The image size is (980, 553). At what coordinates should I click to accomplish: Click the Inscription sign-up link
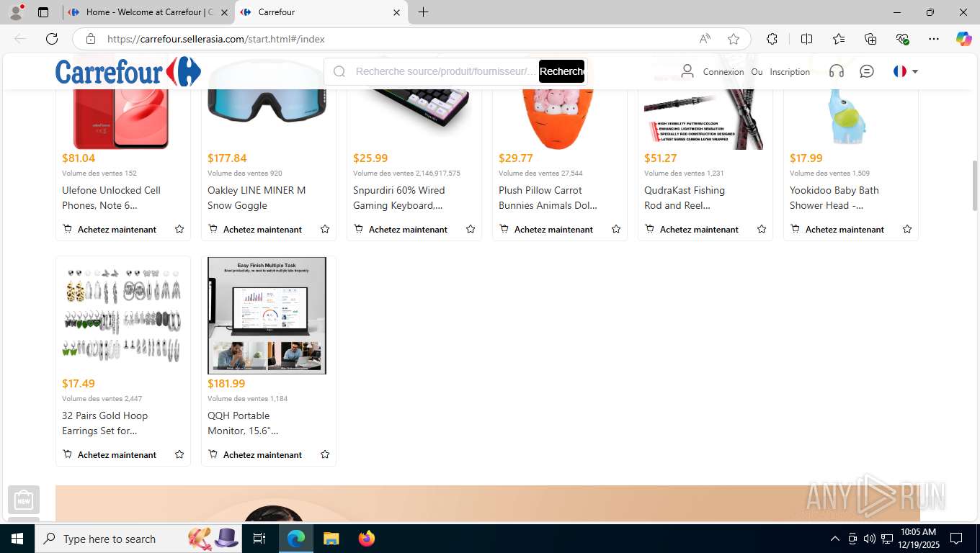tap(790, 72)
